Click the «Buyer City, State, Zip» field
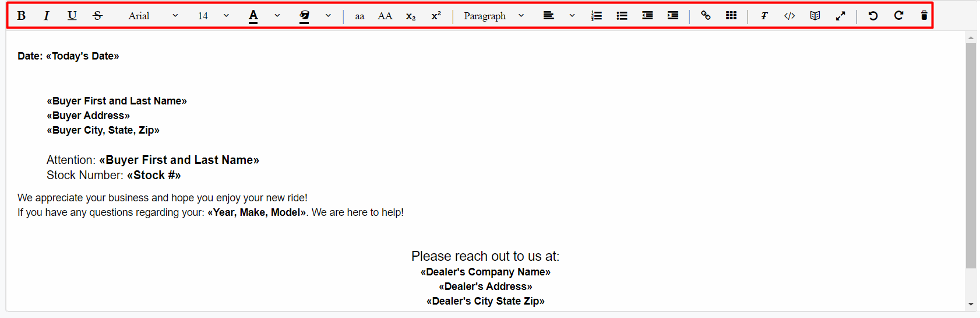This screenshot has height=318, width=980. pos(103,130)
